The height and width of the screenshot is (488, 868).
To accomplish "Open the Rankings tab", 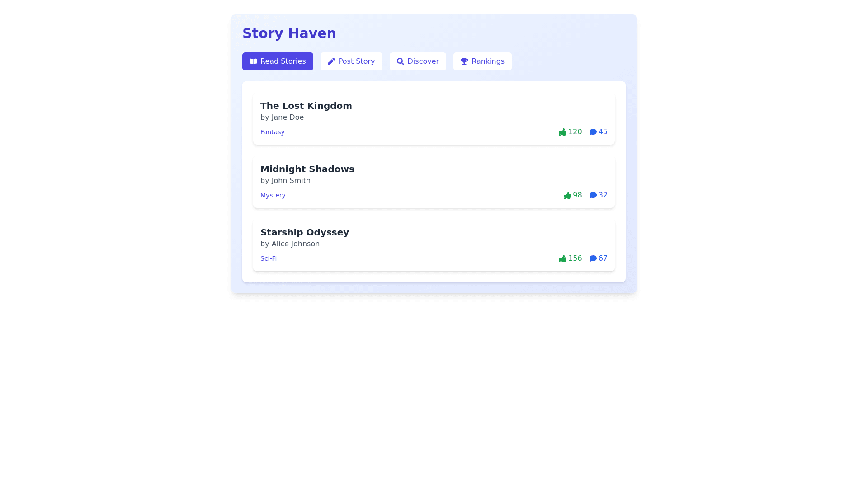I will pos(482,61).
